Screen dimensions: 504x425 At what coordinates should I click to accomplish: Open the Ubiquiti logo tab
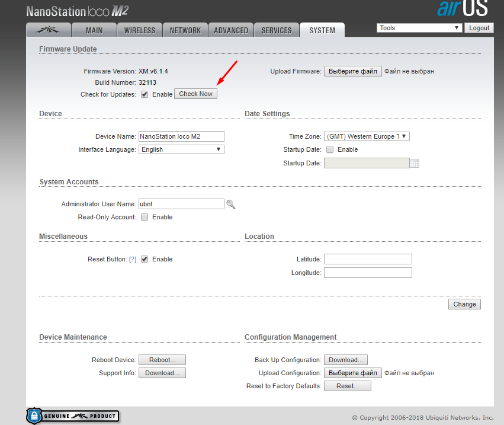click(48, 30)
